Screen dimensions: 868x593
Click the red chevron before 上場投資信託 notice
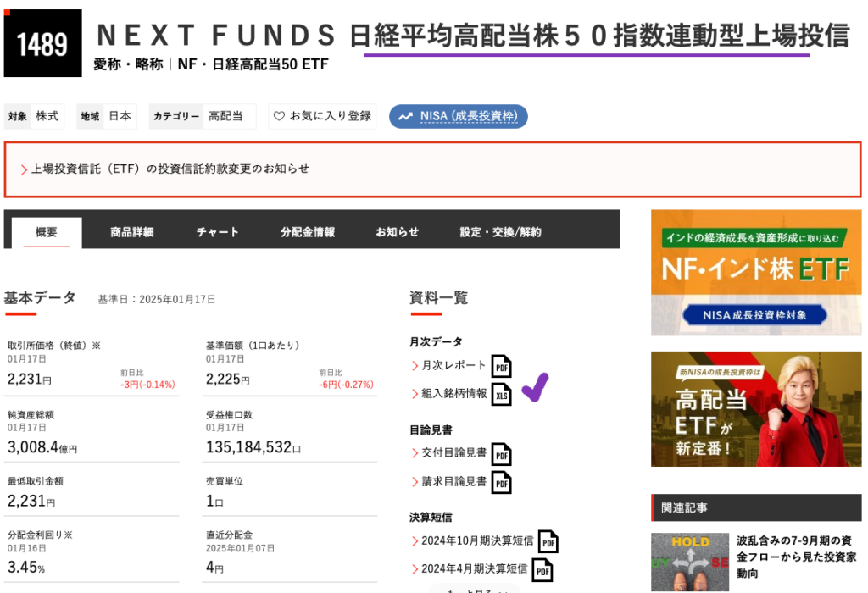(24, 169)
